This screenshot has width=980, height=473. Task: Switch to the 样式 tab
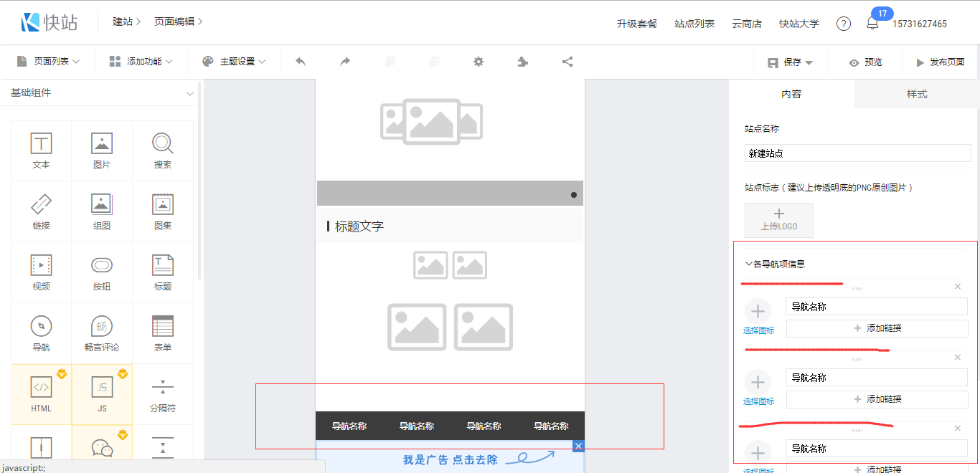(x=917, y=94)
